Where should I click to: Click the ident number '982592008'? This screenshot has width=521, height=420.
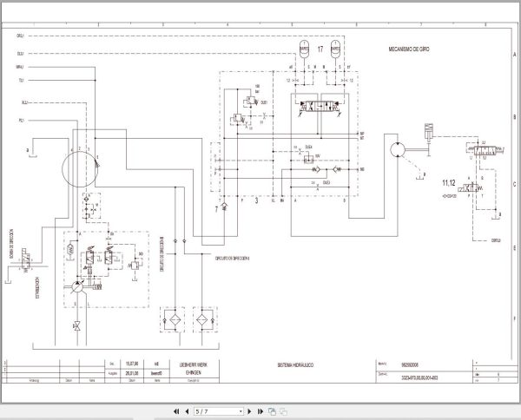410,364
